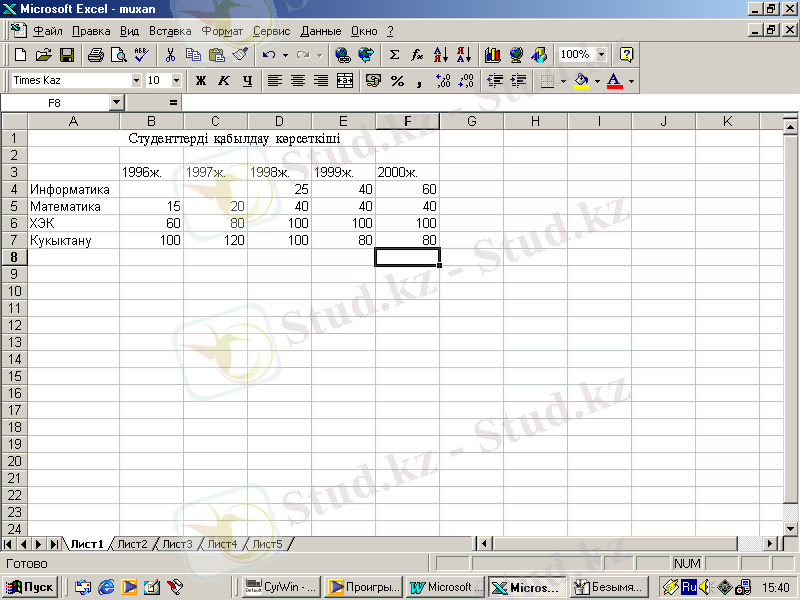
Task: Click the yellow fill color bucket
Action: tap(581, 80)
